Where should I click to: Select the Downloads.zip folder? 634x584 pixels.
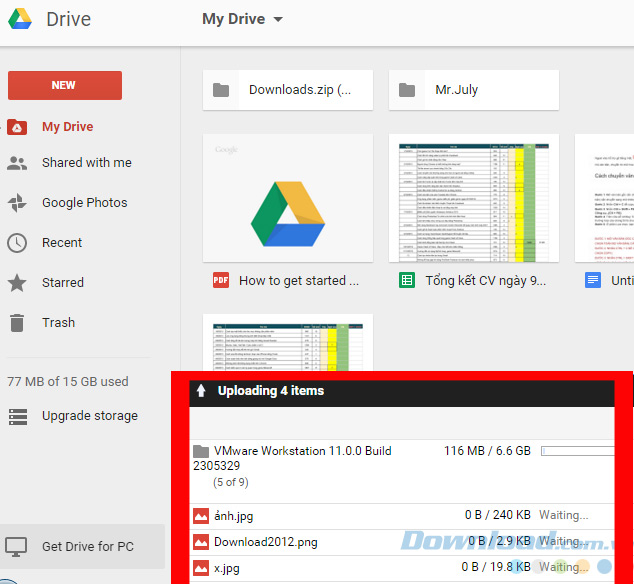pos(288,90)
